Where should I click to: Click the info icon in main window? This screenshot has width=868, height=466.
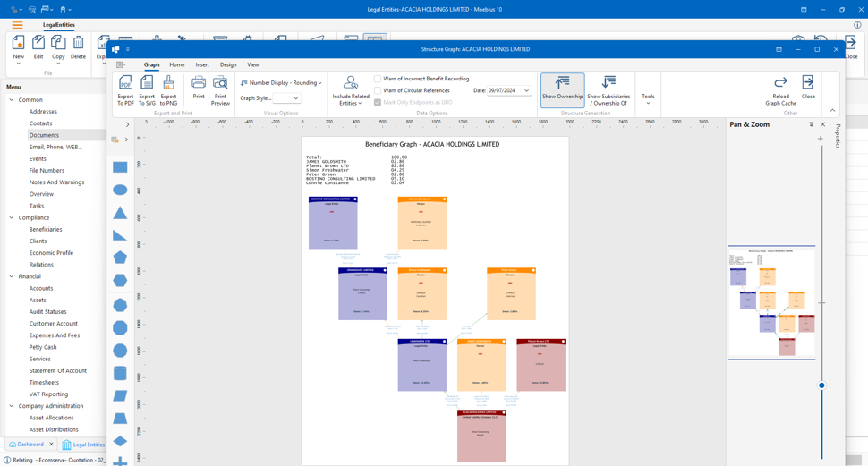857,25
